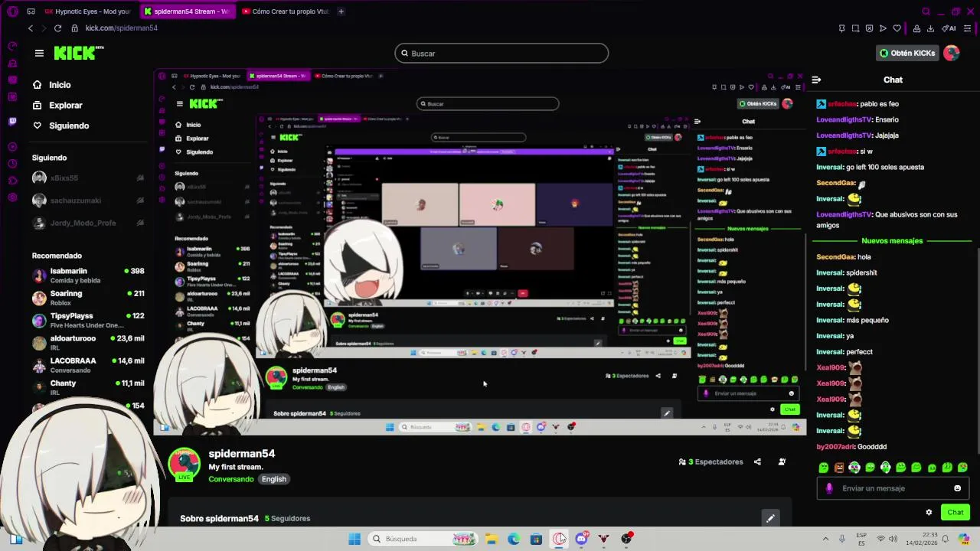Open Twitch in Opera GX sidebar
The height and width of the screenshot is (551, 980).
[12, 121]
